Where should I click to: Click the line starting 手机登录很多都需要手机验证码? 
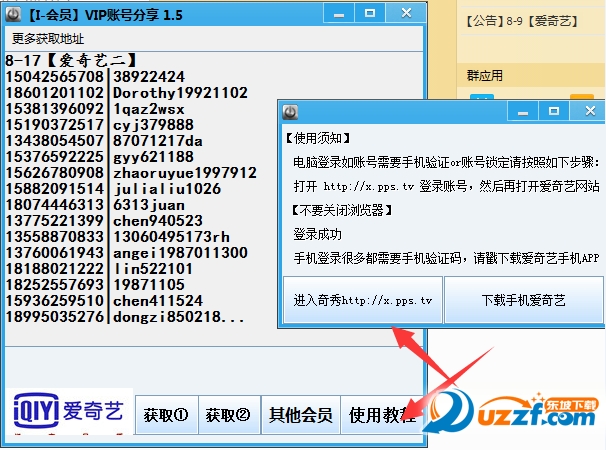click(446, 258)
